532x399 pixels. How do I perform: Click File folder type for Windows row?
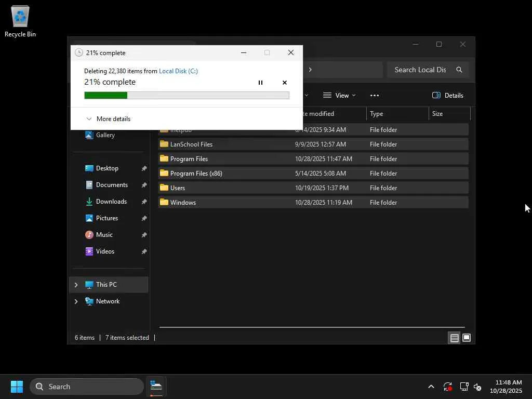pos(383,202)
